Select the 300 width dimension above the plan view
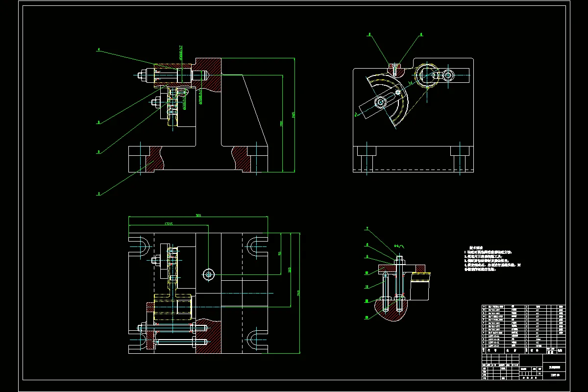This screenshot has width=588, height=392. coord(198,215)
